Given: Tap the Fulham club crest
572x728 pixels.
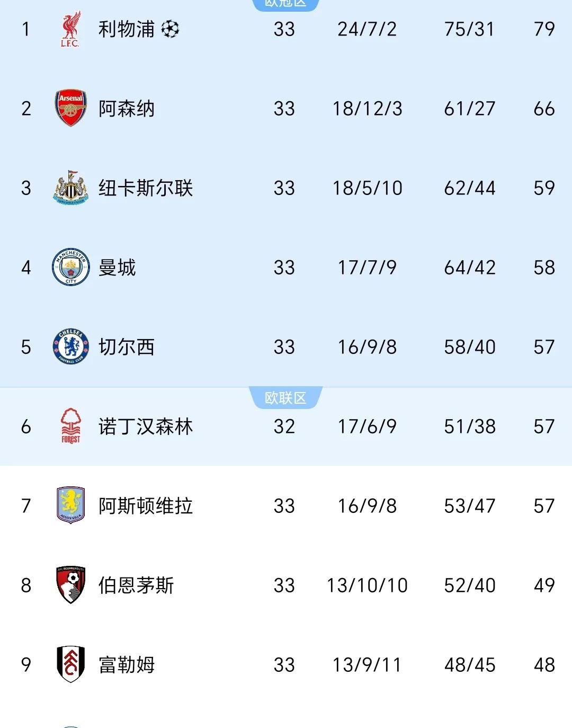Looking at the screenshot, I should [x=70, y=664].
